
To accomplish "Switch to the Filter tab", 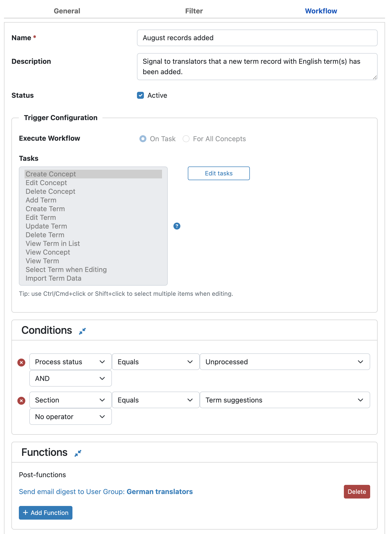I will pyautogui.click(x=194, y=11).
